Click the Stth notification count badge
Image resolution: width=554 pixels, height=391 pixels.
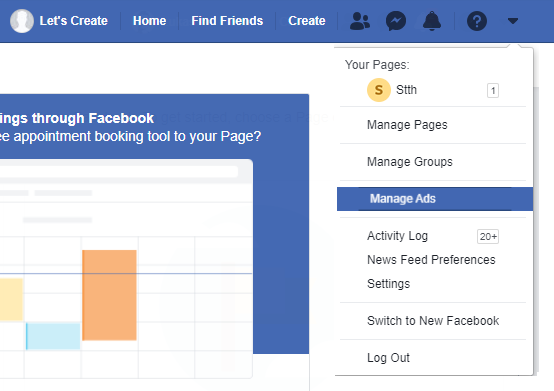493,90
